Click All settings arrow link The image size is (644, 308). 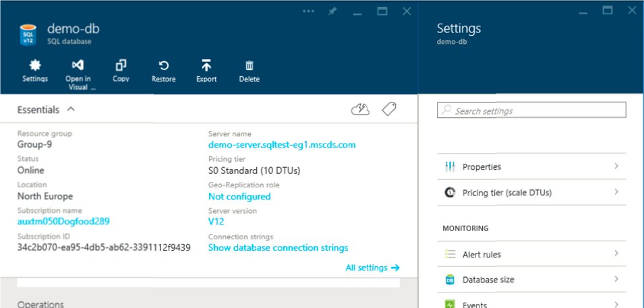372,268
